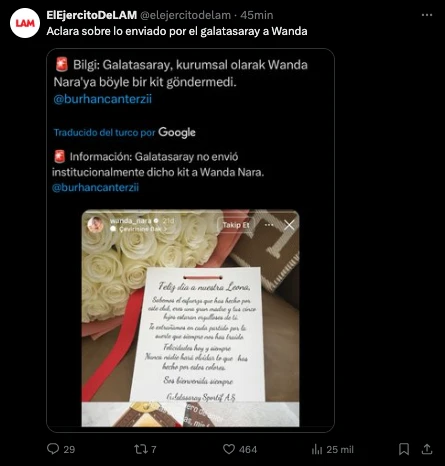This screenshot has height=466, width=445.
Task: Click the wanda_nara story profile picture
Action: [96, 224]
